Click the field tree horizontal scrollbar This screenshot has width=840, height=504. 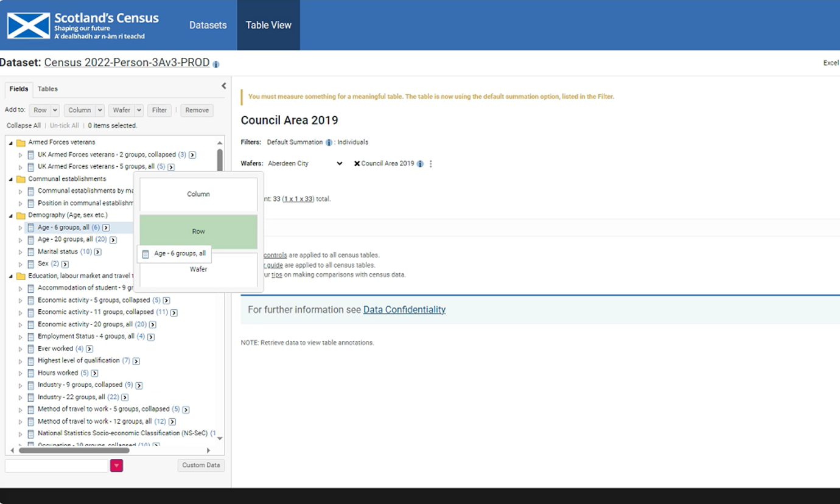(x=74, y=450)
